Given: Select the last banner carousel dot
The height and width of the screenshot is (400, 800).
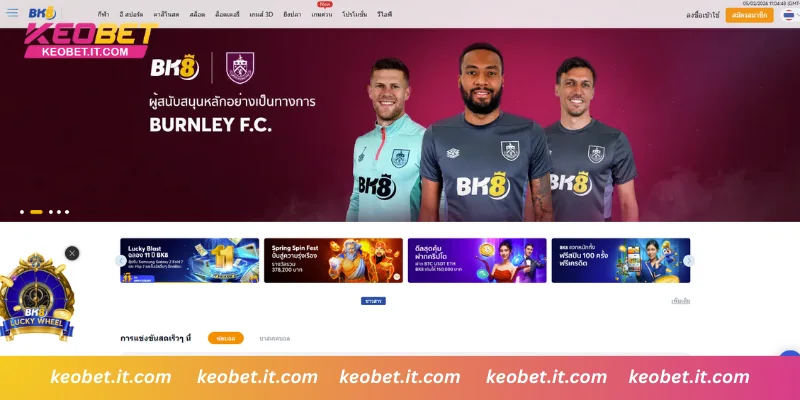Looking at the screenshot, I should click(x=67, y=212).
